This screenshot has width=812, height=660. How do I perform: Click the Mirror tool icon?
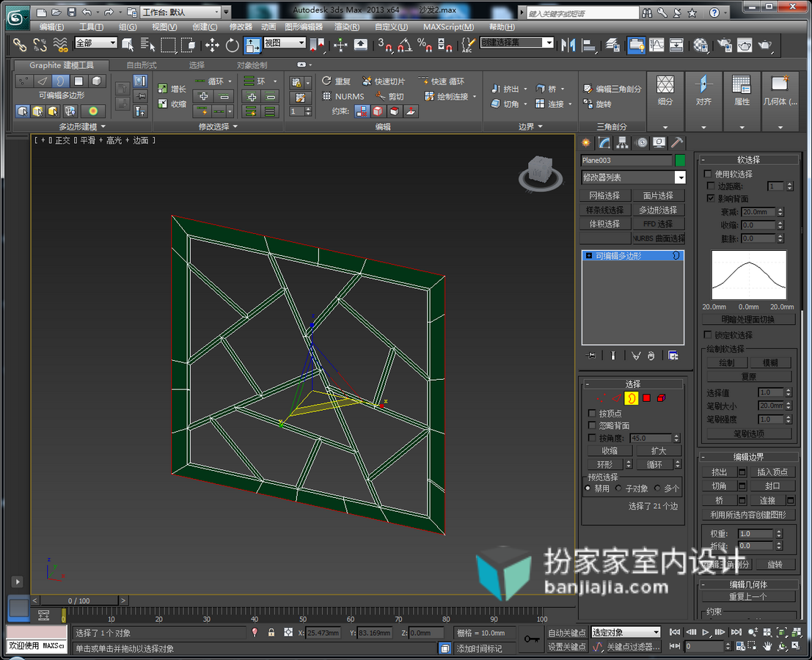568,45
